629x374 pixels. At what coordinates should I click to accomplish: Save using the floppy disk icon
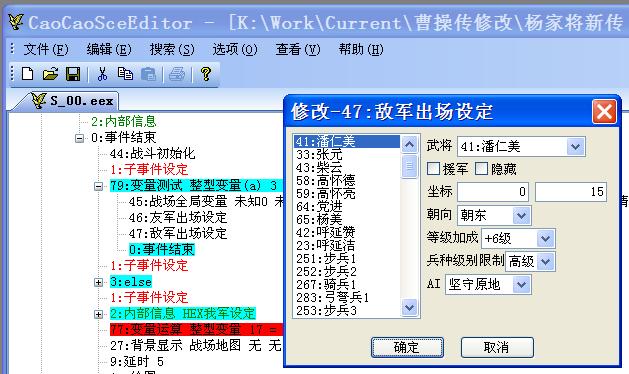click(73, 74)
